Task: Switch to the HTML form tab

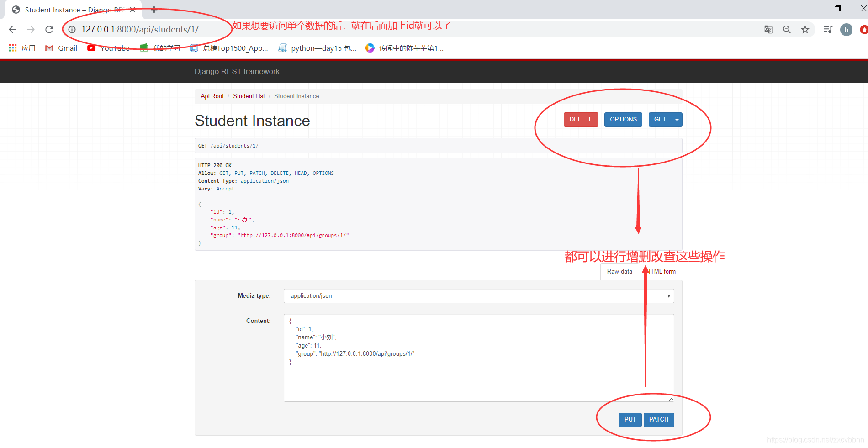Action: (661, 272)
